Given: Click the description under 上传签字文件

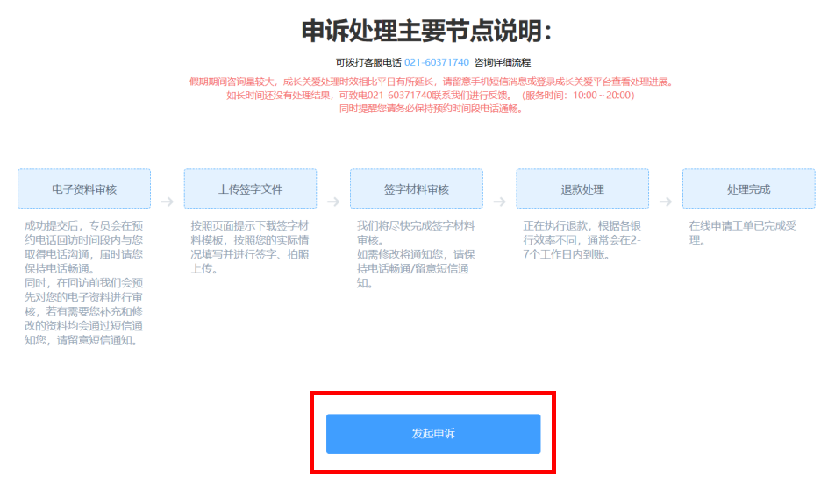Looking at the screenshot, I should point(250,247).
